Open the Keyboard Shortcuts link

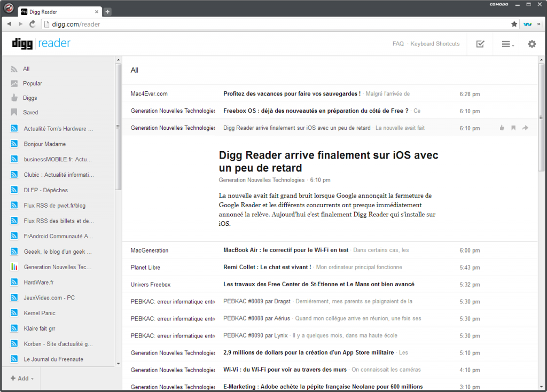coord(435,44)
